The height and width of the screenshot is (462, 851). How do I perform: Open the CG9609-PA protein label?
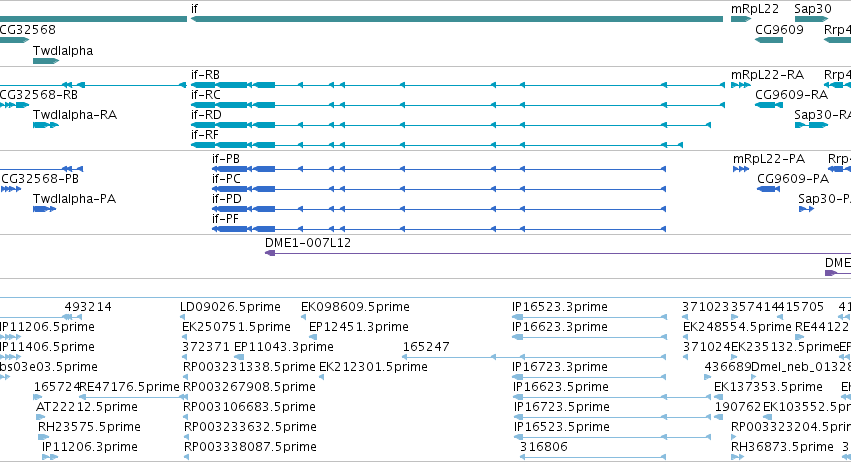[793, 179]
